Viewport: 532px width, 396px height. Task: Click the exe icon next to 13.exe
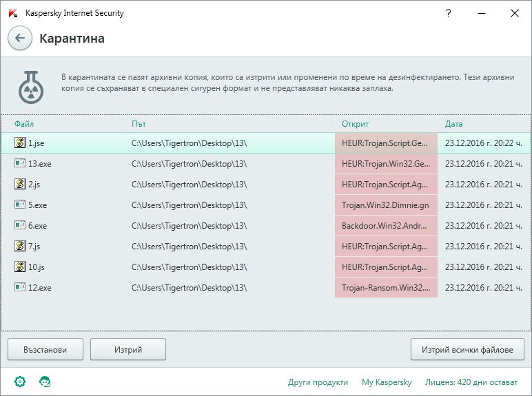tap(20, 163)
